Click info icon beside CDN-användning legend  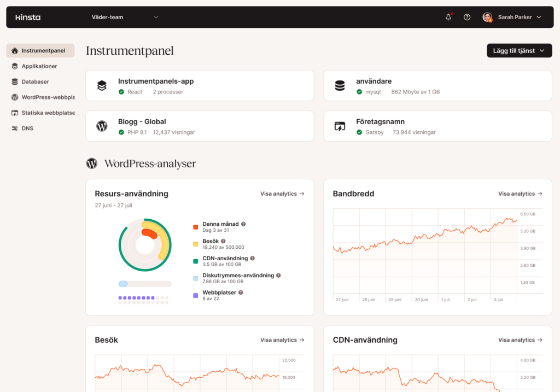pyautogui.click(x=253, y=258)
